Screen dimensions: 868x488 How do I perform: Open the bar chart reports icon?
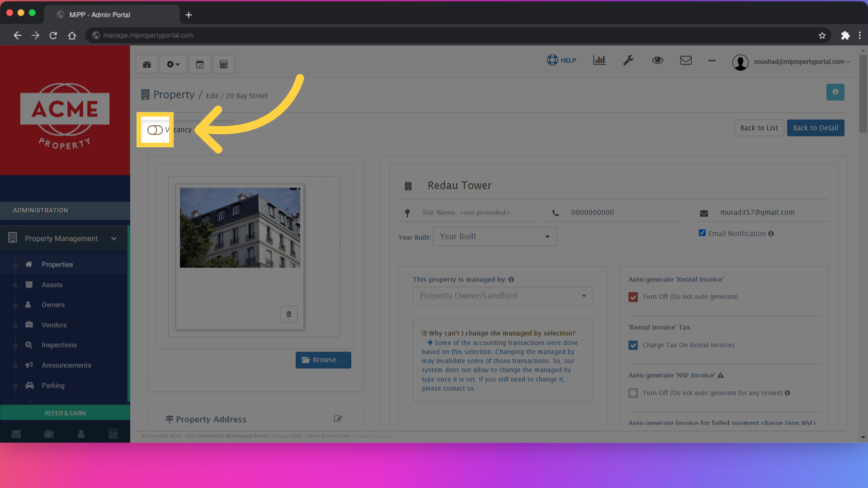pos(599,60)
